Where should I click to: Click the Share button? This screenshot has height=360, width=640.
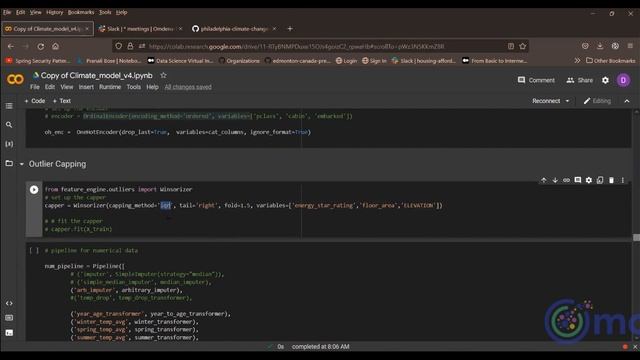pos(580,80)
